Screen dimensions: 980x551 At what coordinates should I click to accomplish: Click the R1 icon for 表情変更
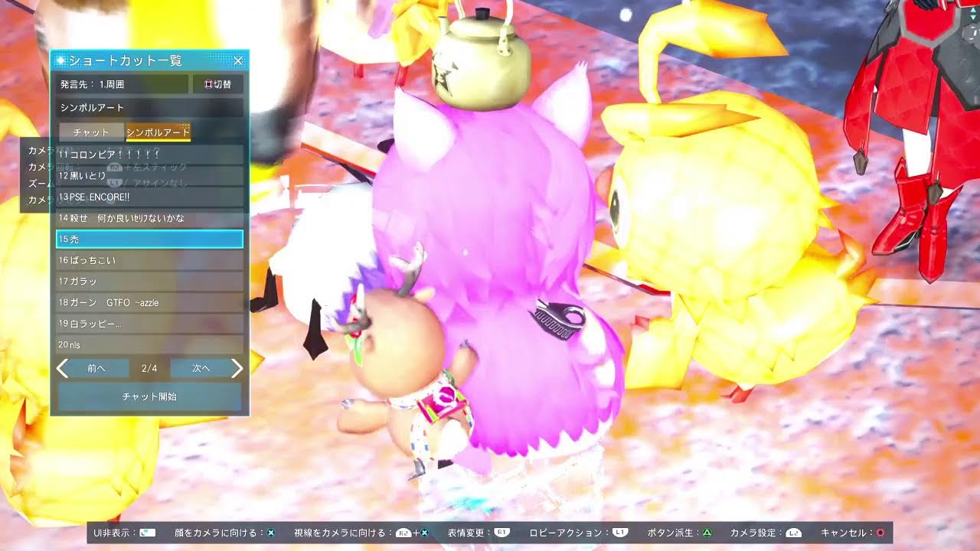tap(502, 533)
